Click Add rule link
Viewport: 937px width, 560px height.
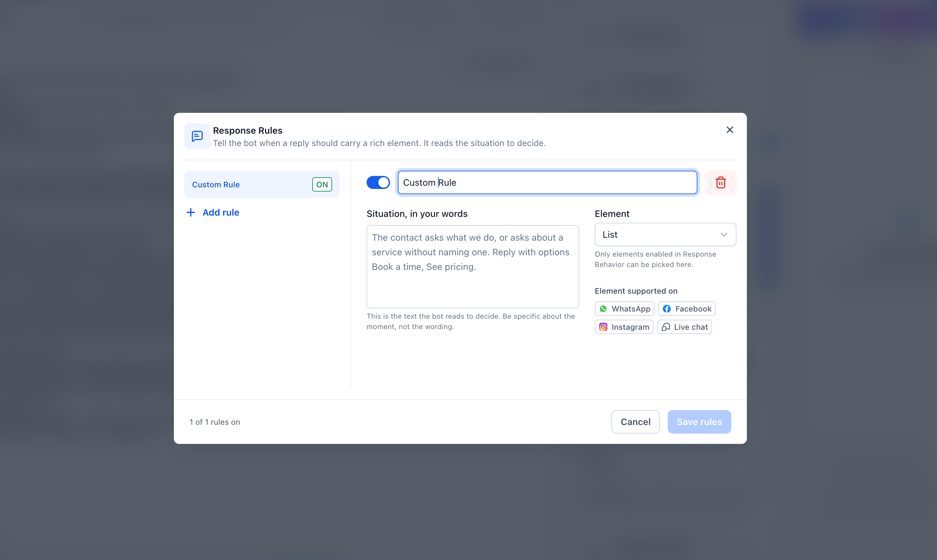click(213, 212)
